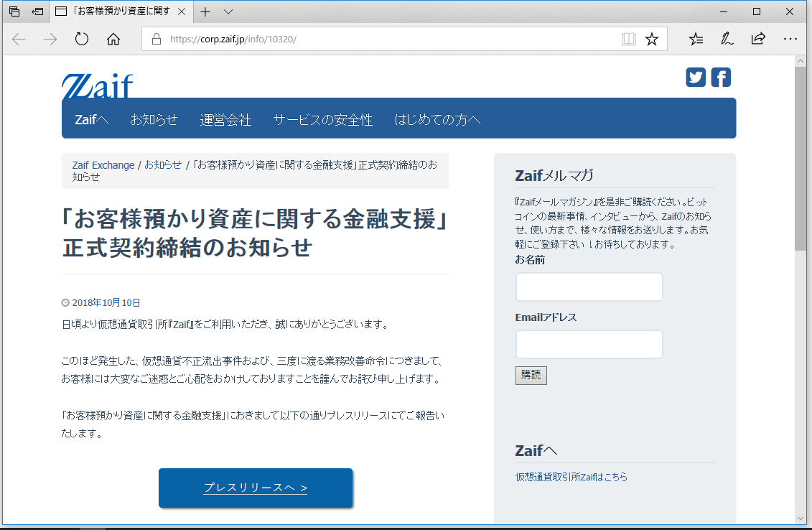
Task: Show tabs you've set aside
Action: tap(13, 11)
